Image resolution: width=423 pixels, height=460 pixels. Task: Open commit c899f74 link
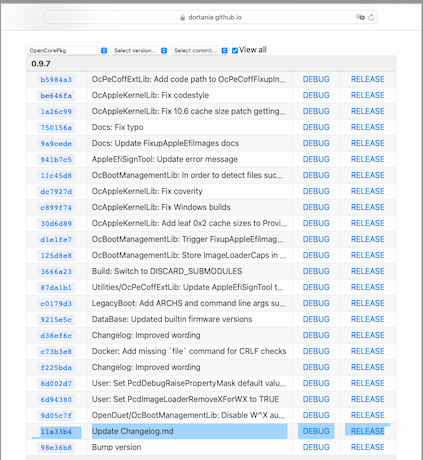click(x=56, y=208)
